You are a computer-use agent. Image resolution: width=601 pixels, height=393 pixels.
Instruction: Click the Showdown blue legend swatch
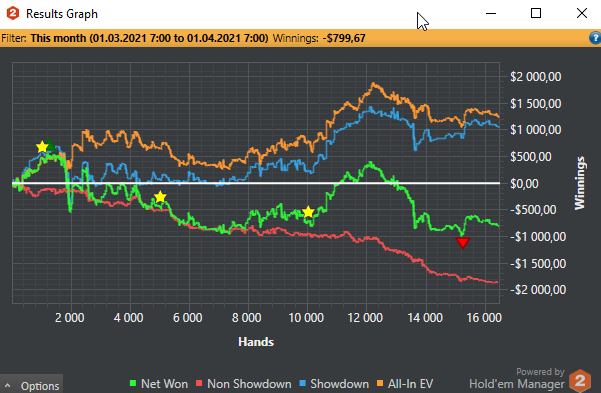(302, 383)
